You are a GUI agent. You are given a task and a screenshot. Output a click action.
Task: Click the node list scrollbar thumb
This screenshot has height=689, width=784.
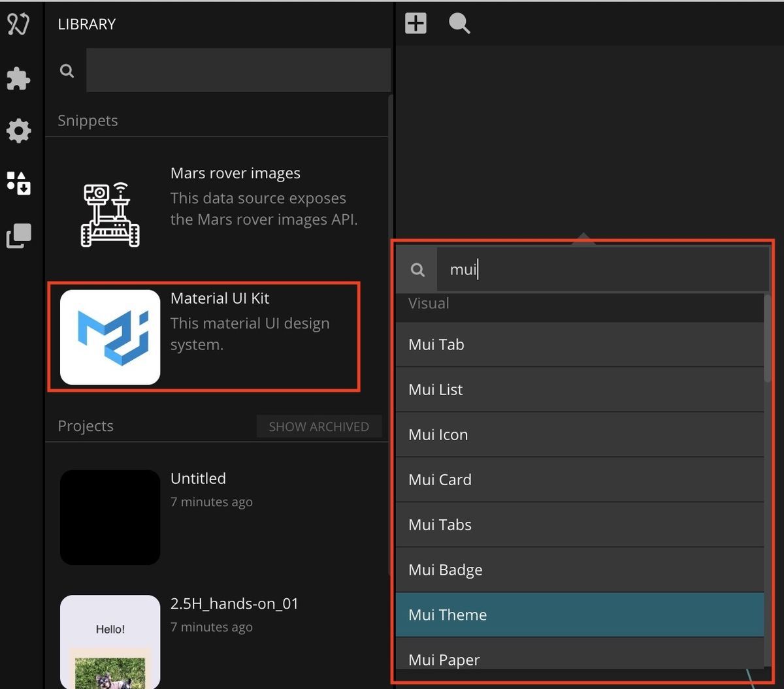pyautogui.click(x=768, y=338)
